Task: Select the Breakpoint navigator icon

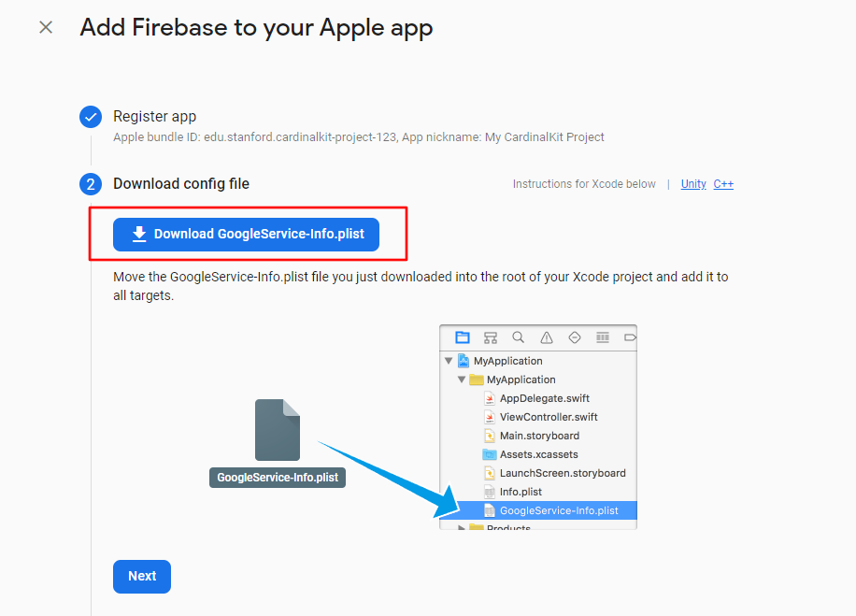Action: point(629,337)
